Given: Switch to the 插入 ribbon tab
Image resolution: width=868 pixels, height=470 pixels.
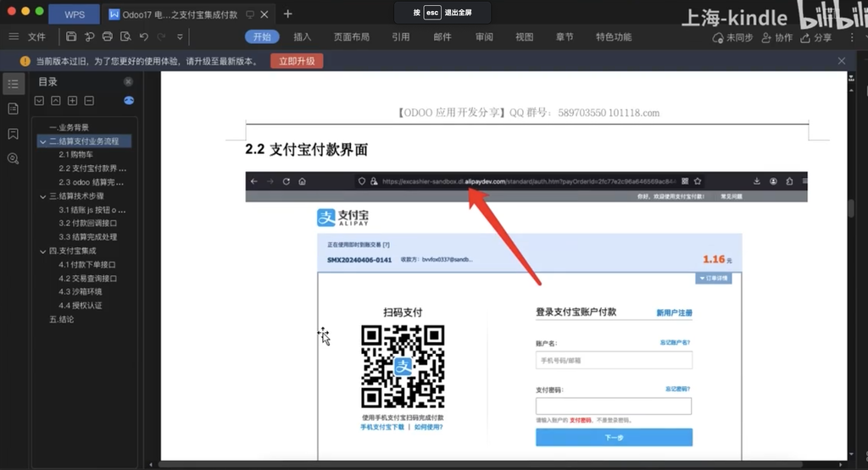Looking at the screenshot, I should (x=303, y=37).
